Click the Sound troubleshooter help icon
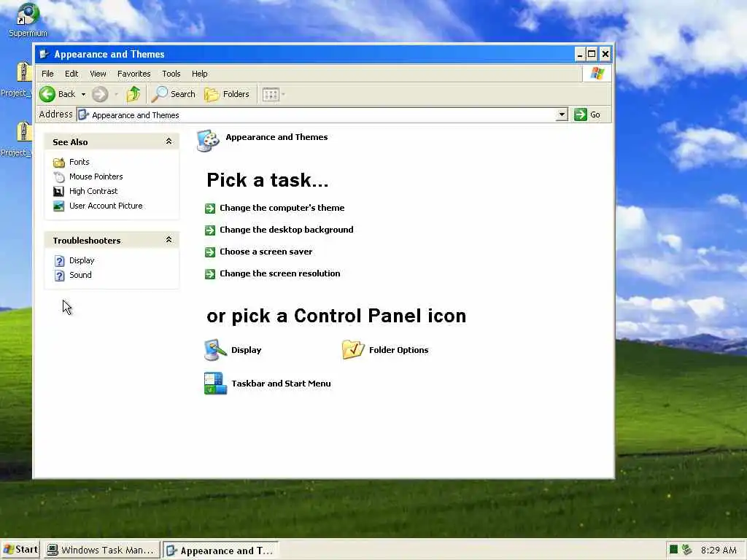Image resolution: width=747 pixels, height=560 pixels. coord(60,276)
